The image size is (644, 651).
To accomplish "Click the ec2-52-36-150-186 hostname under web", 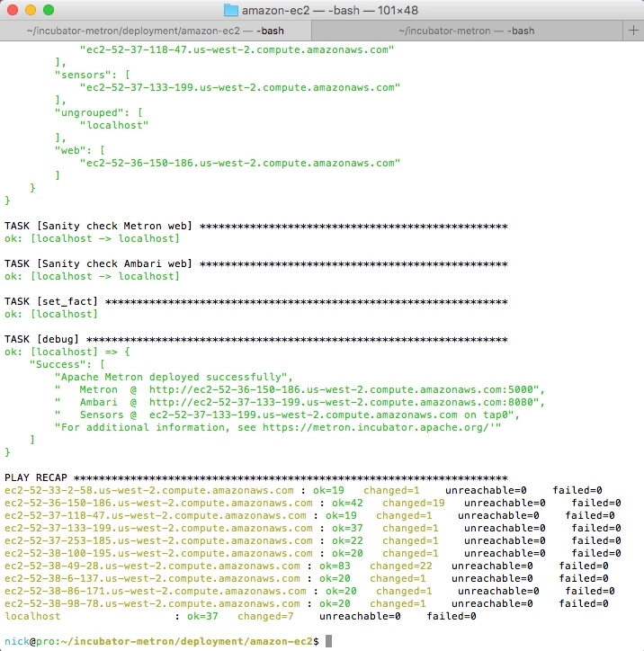I will tap(240, 163).
